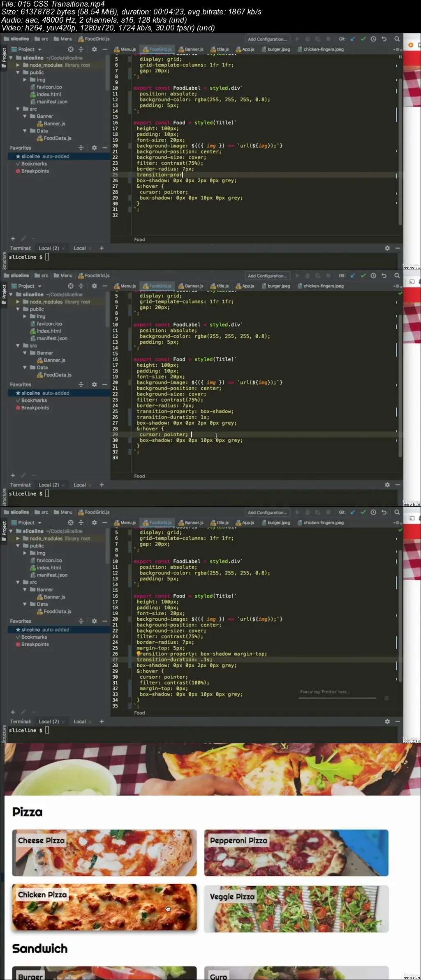Toggle the Structure side stripe in top frame
Viewport: 421px width, 980px height.
click(x=4, y=260)
